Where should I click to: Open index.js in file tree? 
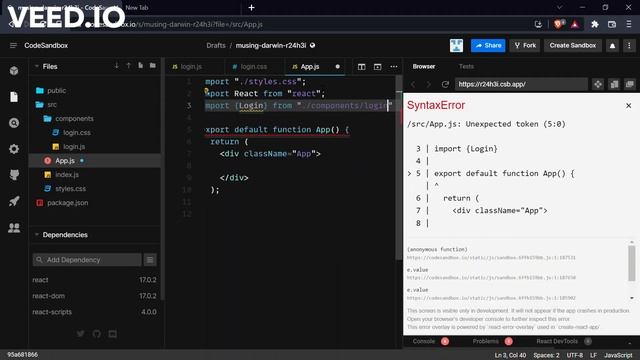[95, 175]
